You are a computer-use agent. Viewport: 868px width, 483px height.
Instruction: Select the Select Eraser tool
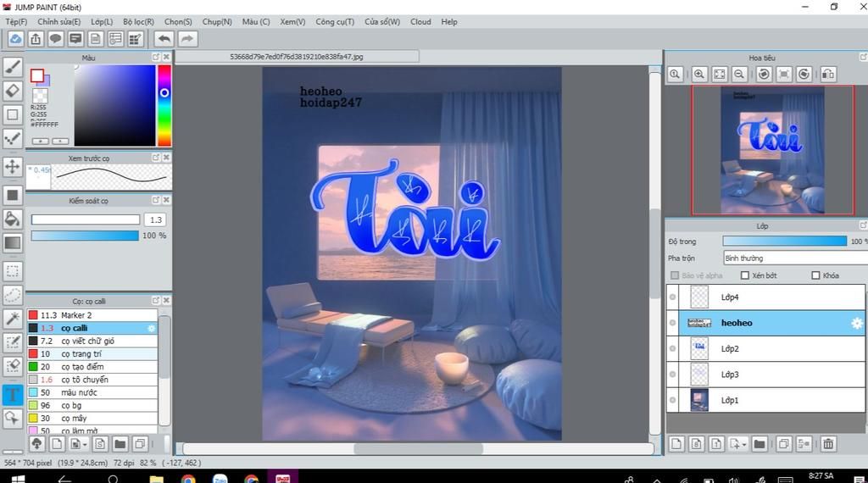point(13,366)
